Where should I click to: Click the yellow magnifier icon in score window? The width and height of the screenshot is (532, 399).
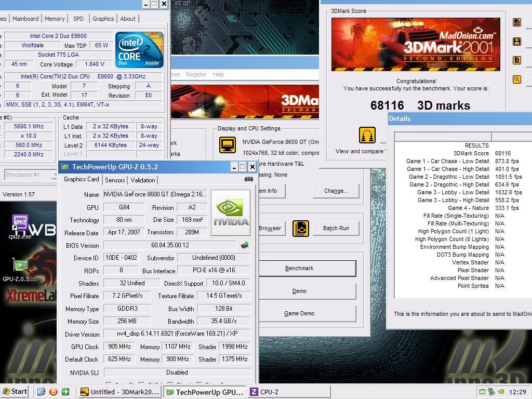point(517,79)
